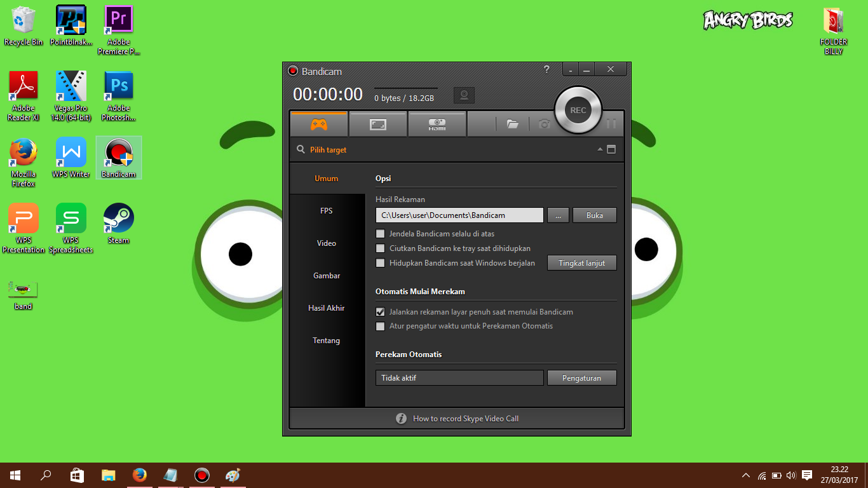Start recording with the REC button
Image resolution: width=868 pixels, height=488 pixels.
(578, 110)
